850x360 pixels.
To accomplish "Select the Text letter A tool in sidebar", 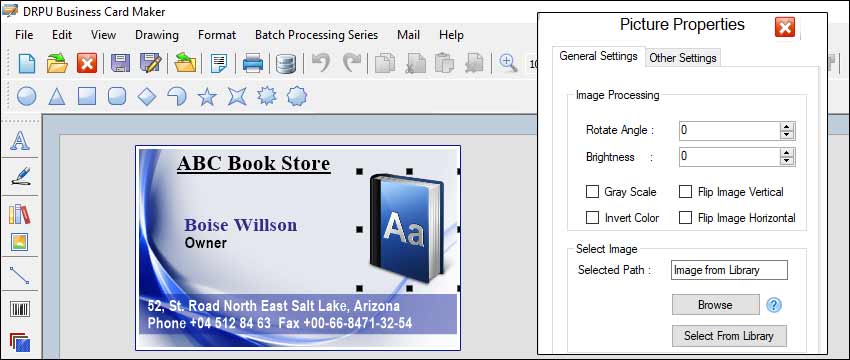I will [x=20, y=141].
